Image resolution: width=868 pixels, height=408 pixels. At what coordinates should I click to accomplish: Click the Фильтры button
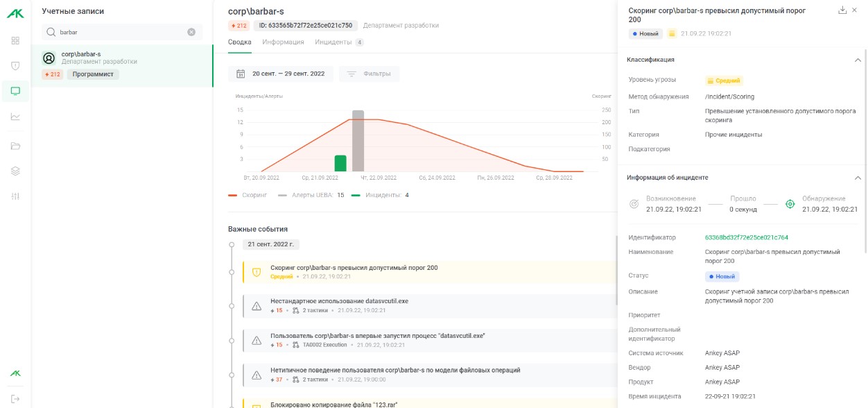point(370,74)
